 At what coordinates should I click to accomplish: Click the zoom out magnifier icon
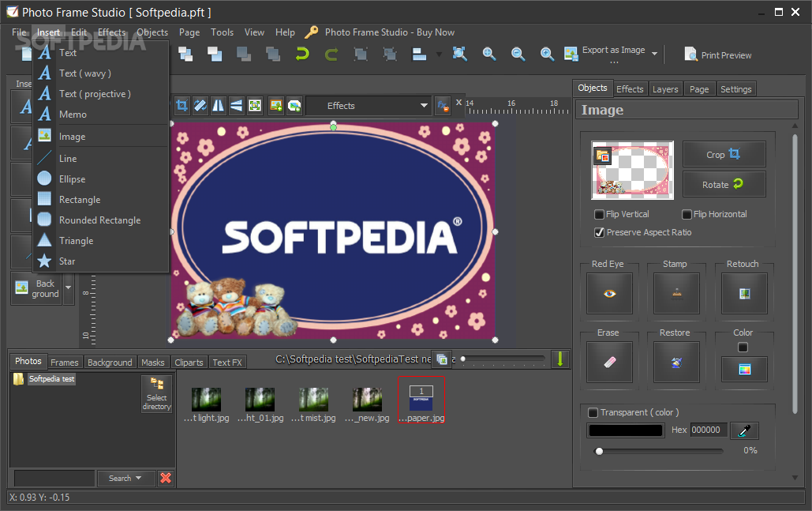(518, 54)
